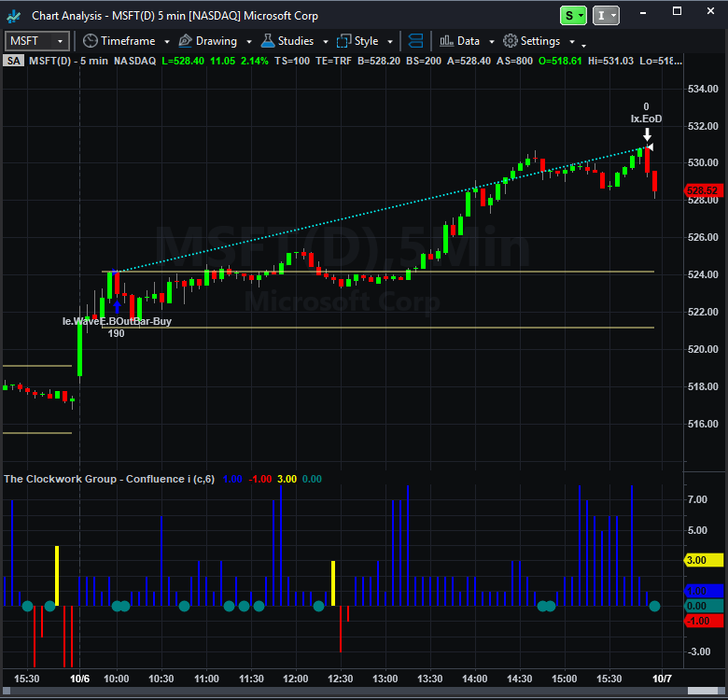The width and height of the screenshot is (728, 700).
Task: Select the Drawing pencil icon
Action: [185, 41]
